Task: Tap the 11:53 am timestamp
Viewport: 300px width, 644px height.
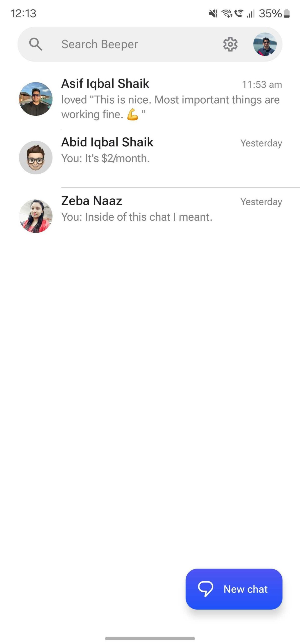Action: pos(262,85)
